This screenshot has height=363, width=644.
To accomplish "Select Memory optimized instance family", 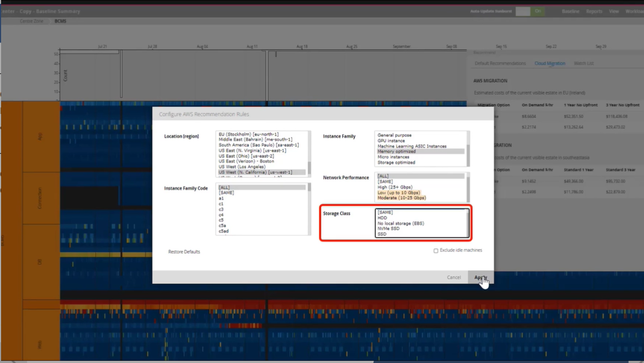I will [421, 151].
